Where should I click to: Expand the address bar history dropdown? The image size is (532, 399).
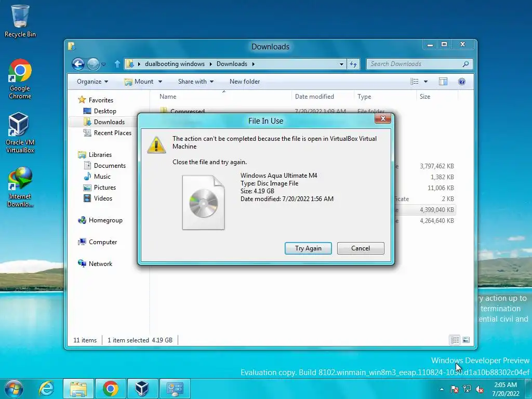[x=341, y=64]
